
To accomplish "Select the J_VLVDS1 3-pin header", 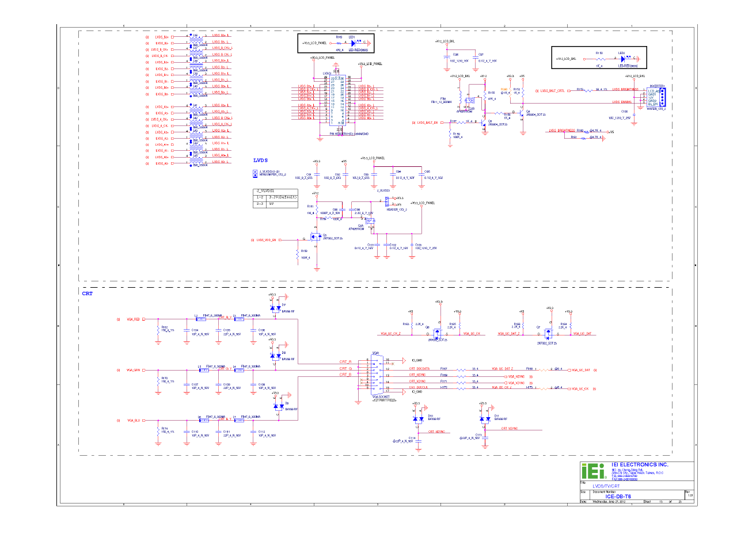I will click(387, 201).
